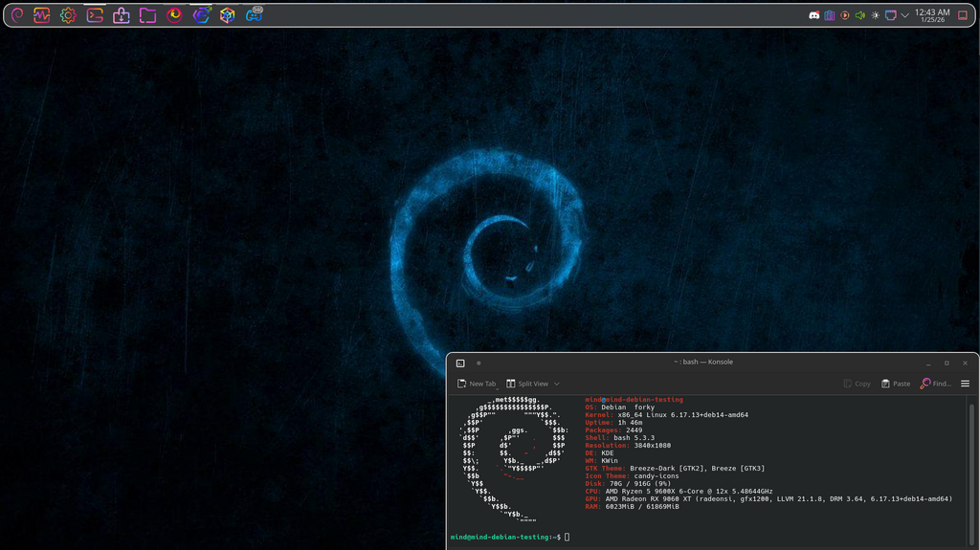Click the 'RAM: 6023MiB' line

pos(632,507)
